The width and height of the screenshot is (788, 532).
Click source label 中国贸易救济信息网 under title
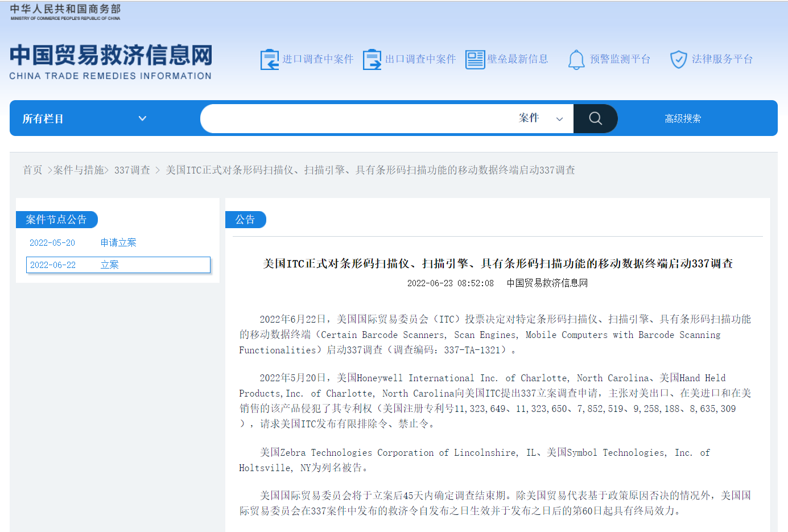coord(547,283)
